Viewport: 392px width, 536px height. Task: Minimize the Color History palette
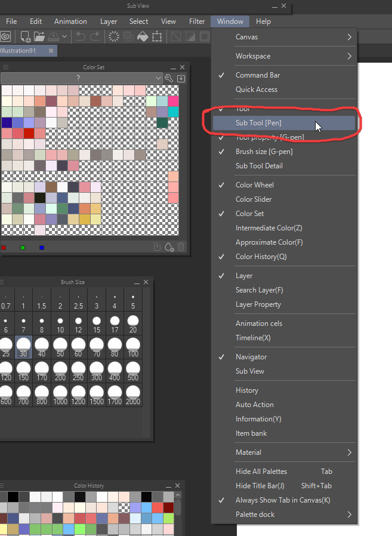(x=168, y=486)
